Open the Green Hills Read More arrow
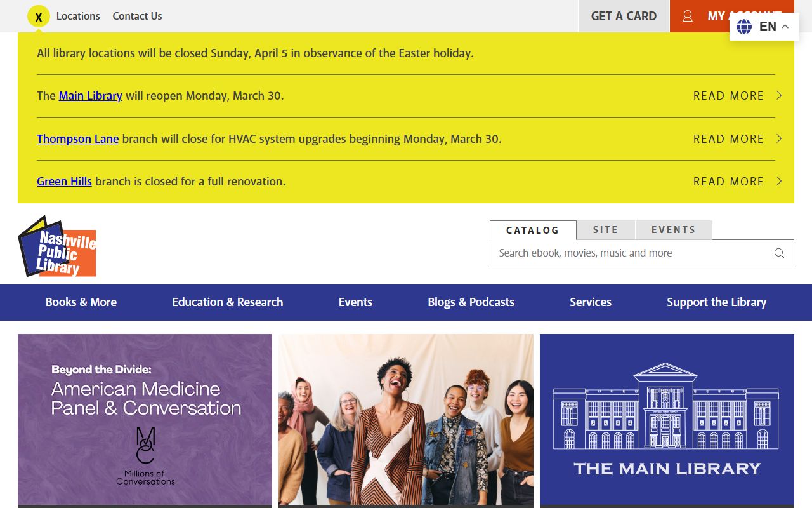Image resolution: width=812 pixels, height=508 pixels. pyautogui.click(x=779, y=182)
